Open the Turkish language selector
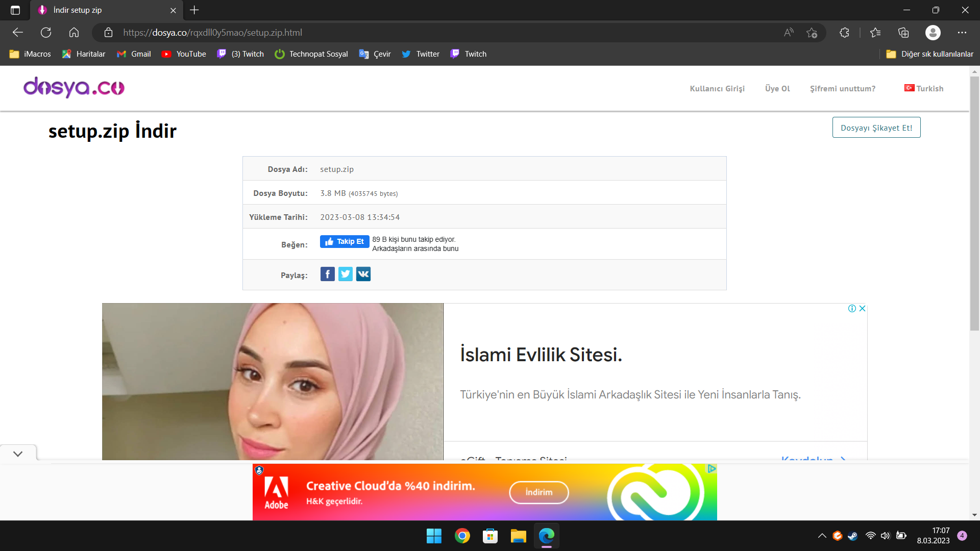 tap(924, 88)
